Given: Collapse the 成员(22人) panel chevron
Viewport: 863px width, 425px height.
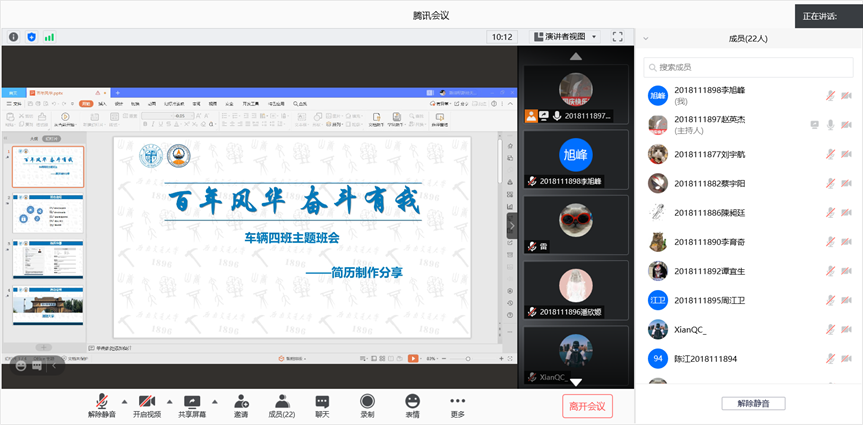Looking at the screenshot, I should [646, 39].
